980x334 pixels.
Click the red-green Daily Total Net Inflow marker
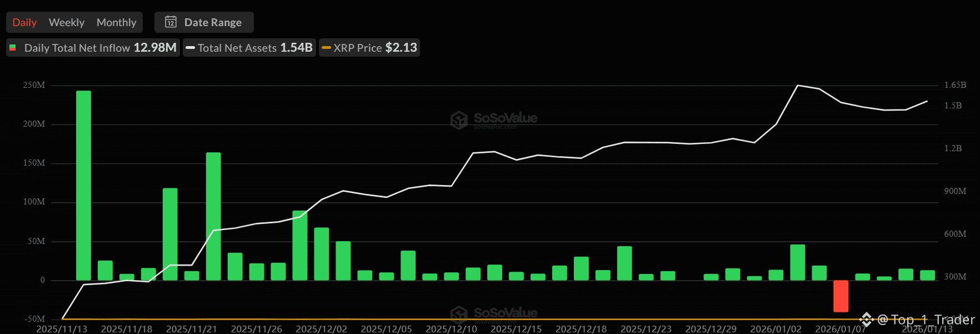click(x=13, y=48)
